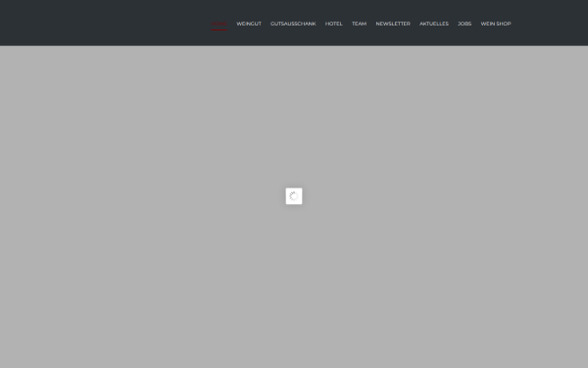Open the WEINGUT navigation link
The width and height of the screenshot is (588, 368).
[x=249, y=24]
